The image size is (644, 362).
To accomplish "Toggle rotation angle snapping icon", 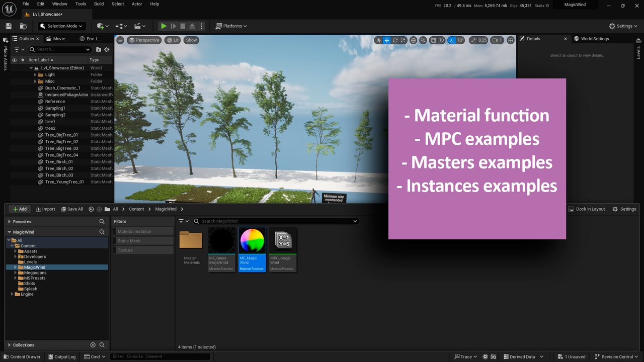I will pos(452,40).
